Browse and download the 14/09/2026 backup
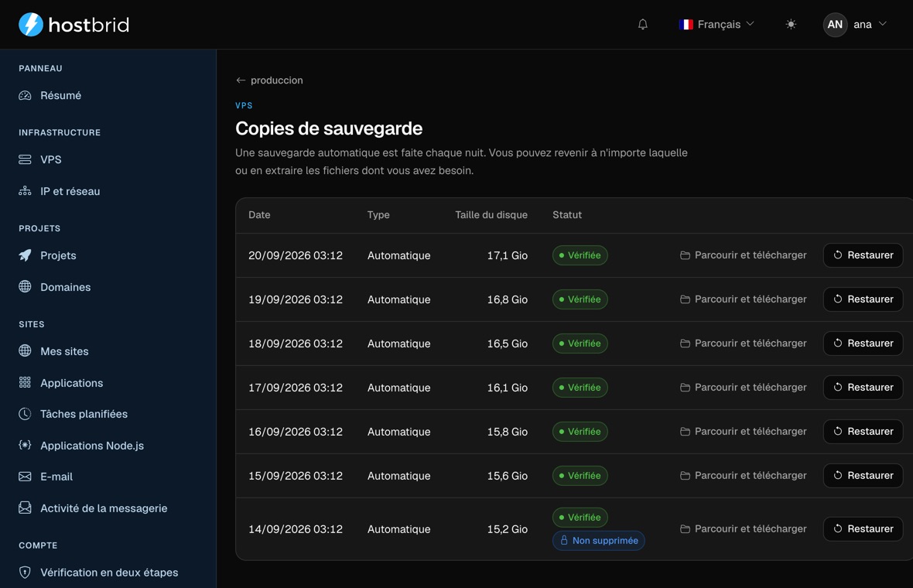This screenshot has width=913, height=588. click(744, 528)
